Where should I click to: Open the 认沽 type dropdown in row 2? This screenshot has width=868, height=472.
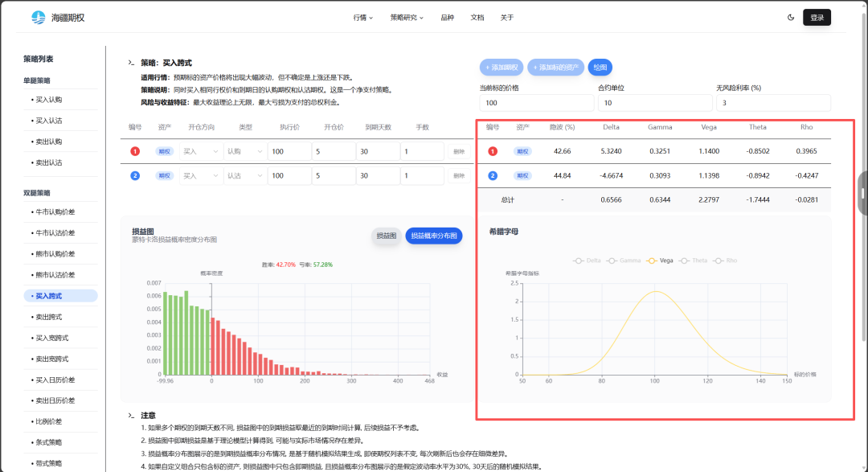[244, 175]
